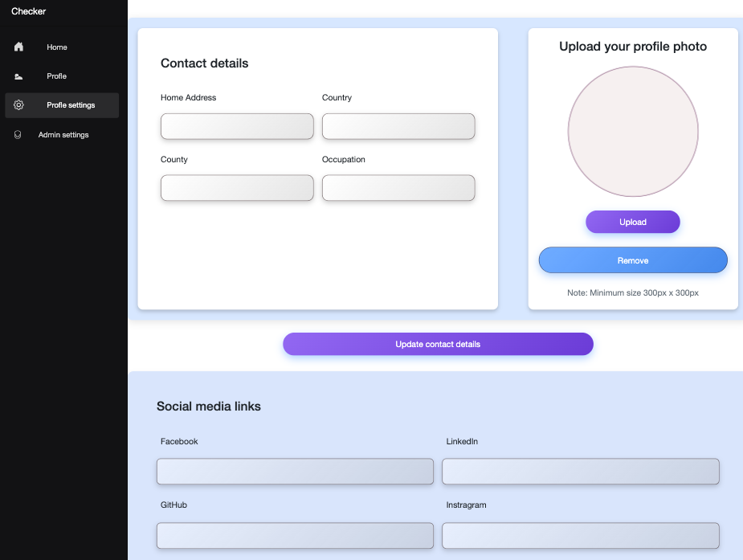Image resolution: width=743 pixels, height=560 pixels.
Task: Click the Checker app title
Action: [x=28, y=11]
